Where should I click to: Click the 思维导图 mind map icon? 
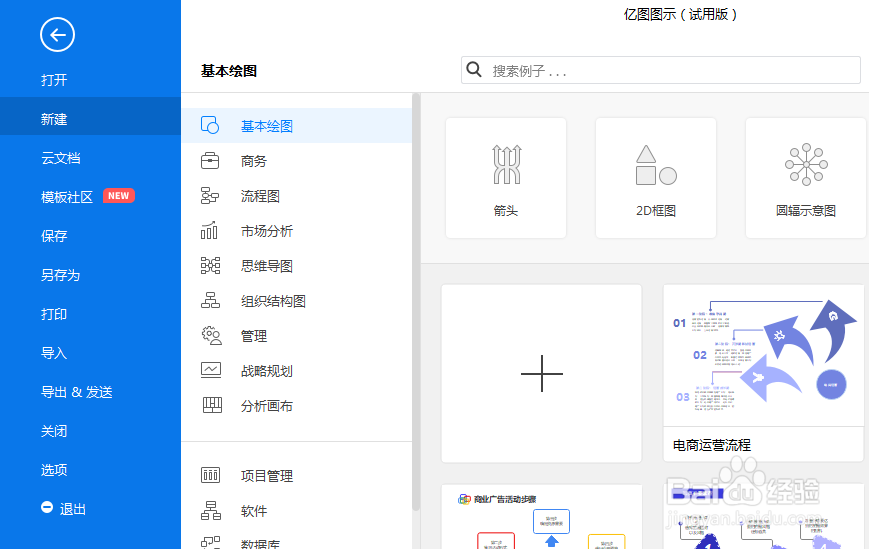[x=210, y=266]
